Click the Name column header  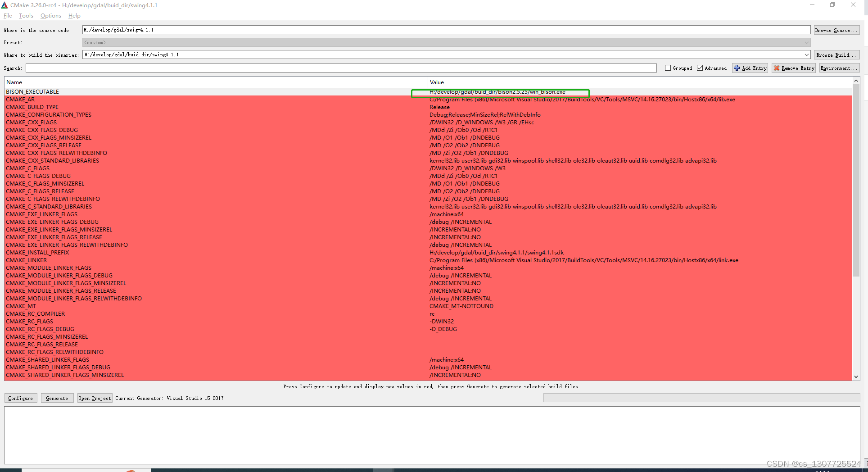[x=216, y=82]
